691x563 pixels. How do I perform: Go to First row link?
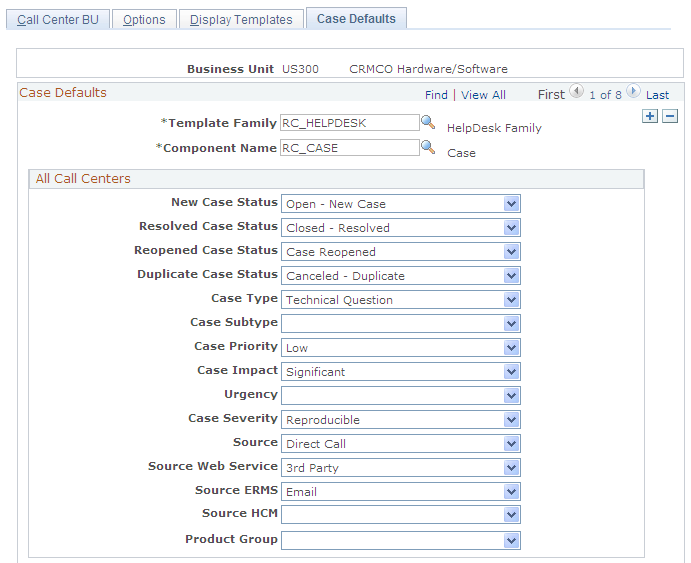(551, 95)
